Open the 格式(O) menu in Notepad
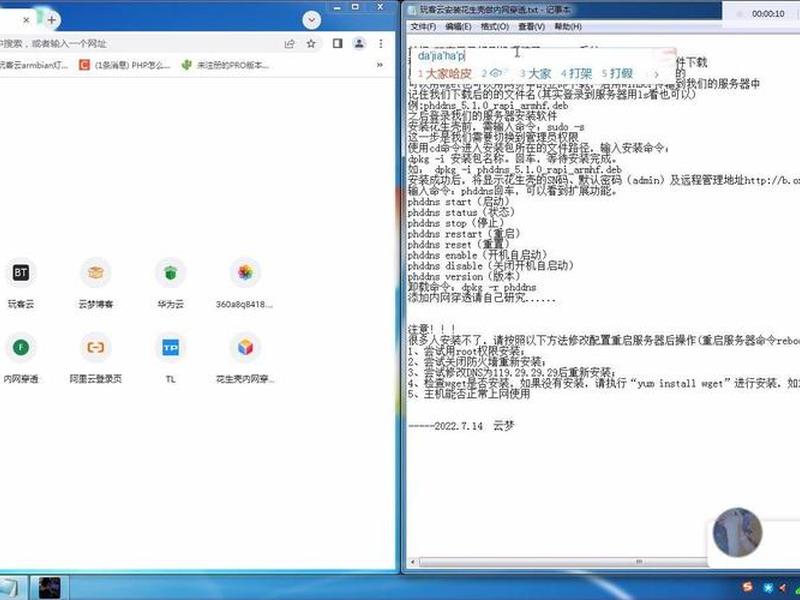 pyautogui.click(x=494, y=27)
